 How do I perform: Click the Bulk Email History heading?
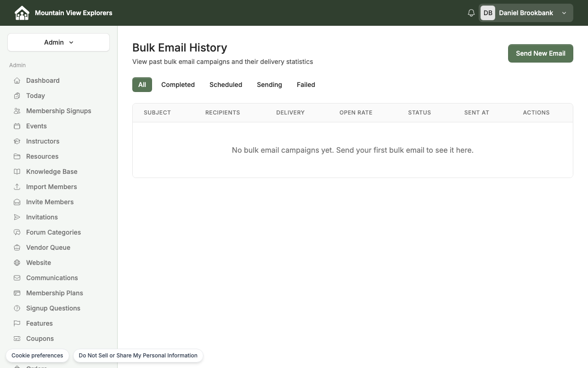pos(180,48)
